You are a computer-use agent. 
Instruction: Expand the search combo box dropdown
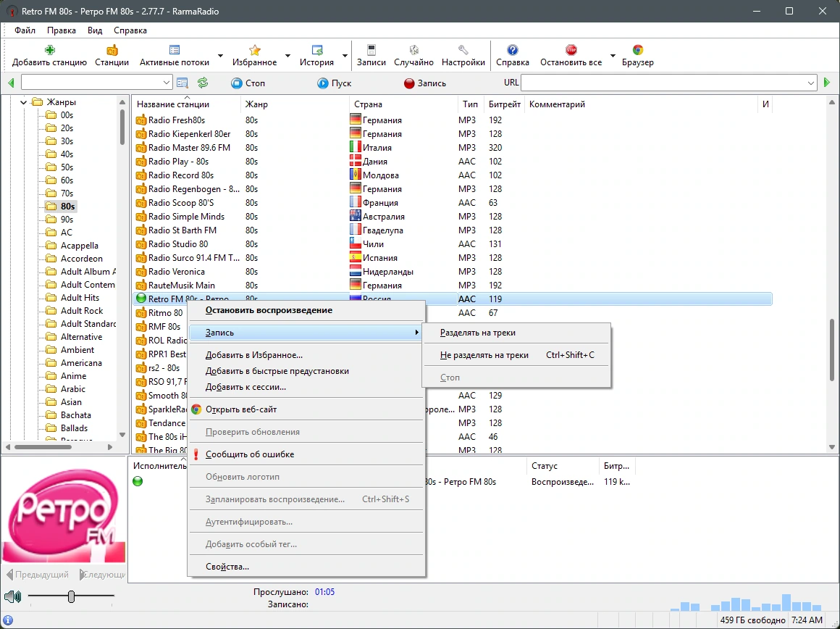(166, 83)
